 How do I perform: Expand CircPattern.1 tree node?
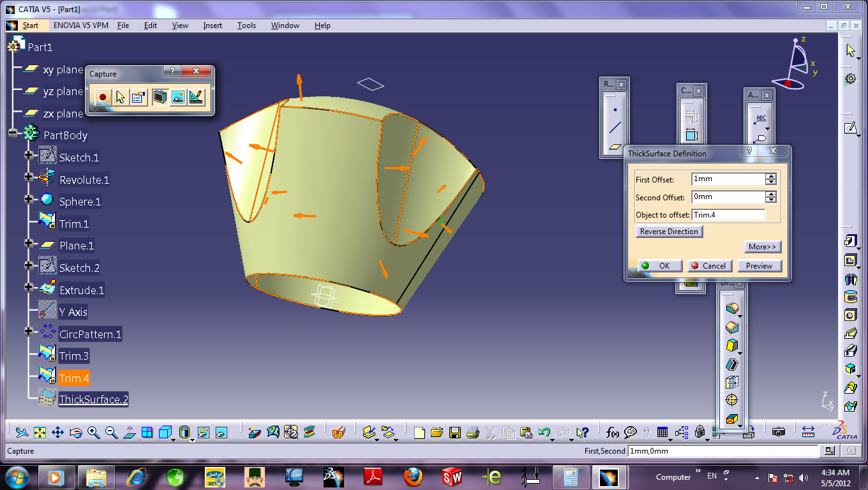(x=28, y=331)
